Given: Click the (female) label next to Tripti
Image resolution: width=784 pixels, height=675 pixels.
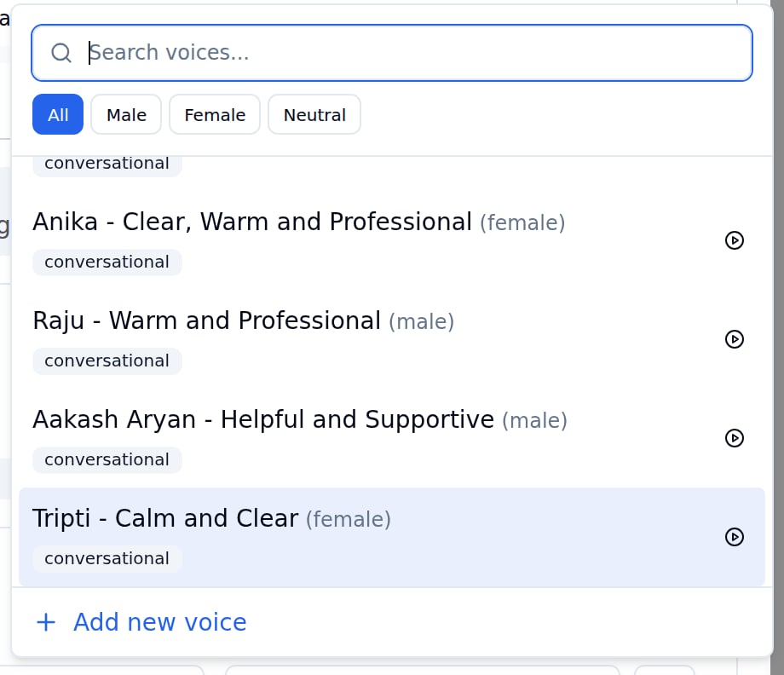Looking at the screenshot, I should click(x=349, y=519).
